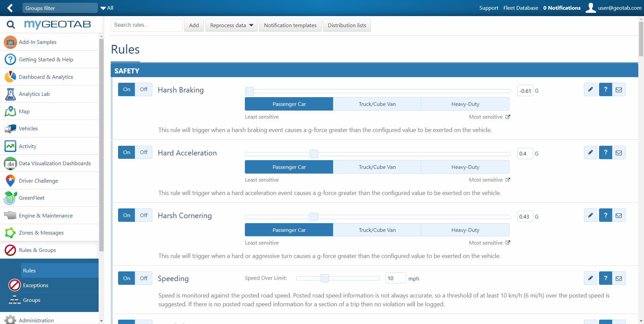Viewport: 644px width, 324px height.
Task: Edit the Speeding rule with pencil icon
Action: point(590,278)
